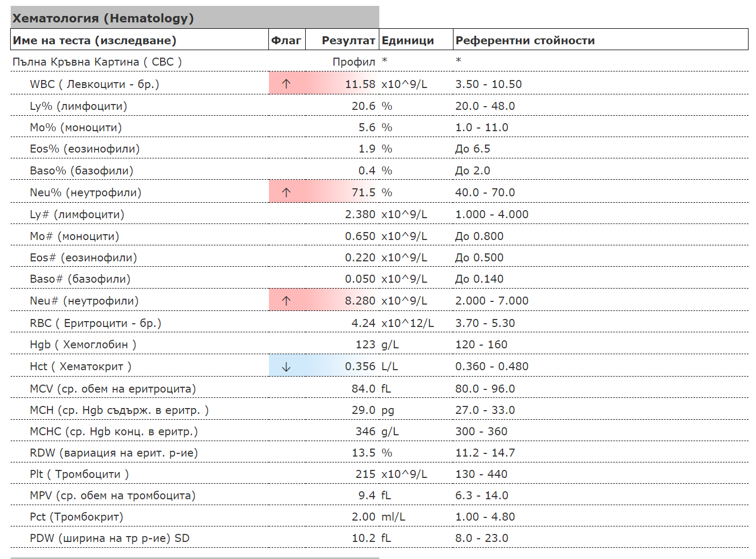Click the "Резултат" column header
This screenshot has width=756, height=559.
point(348,41)
